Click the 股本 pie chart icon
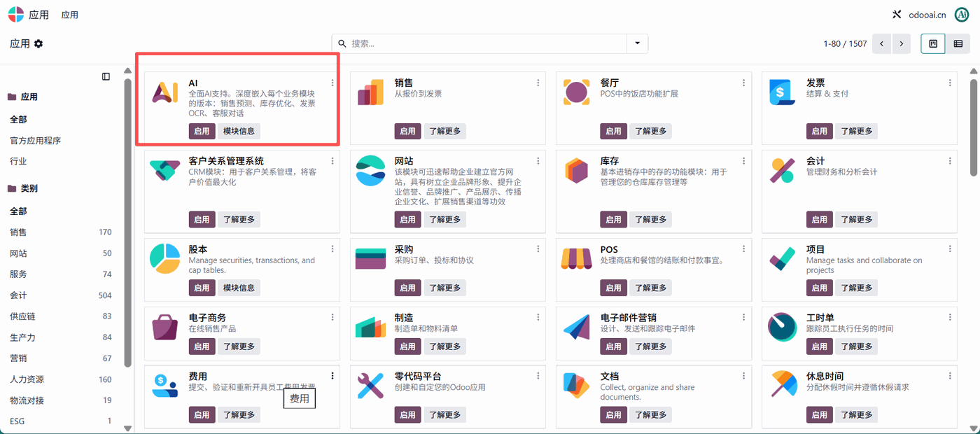The height and width of the screenshot is (434, 980). point(165,259)
